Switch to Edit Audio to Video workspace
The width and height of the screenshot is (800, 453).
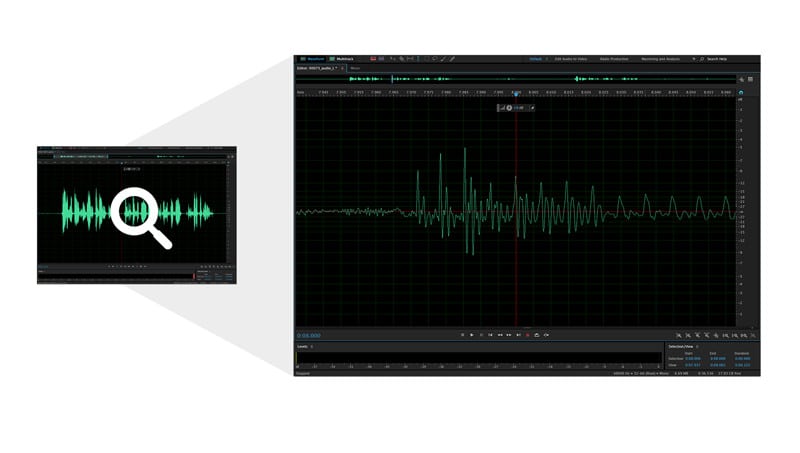(571, 59)
